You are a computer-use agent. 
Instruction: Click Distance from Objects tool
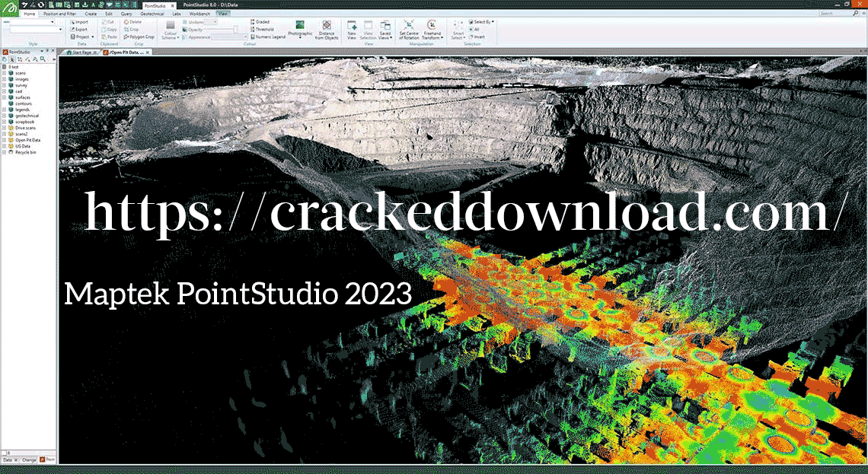[327, 30]
